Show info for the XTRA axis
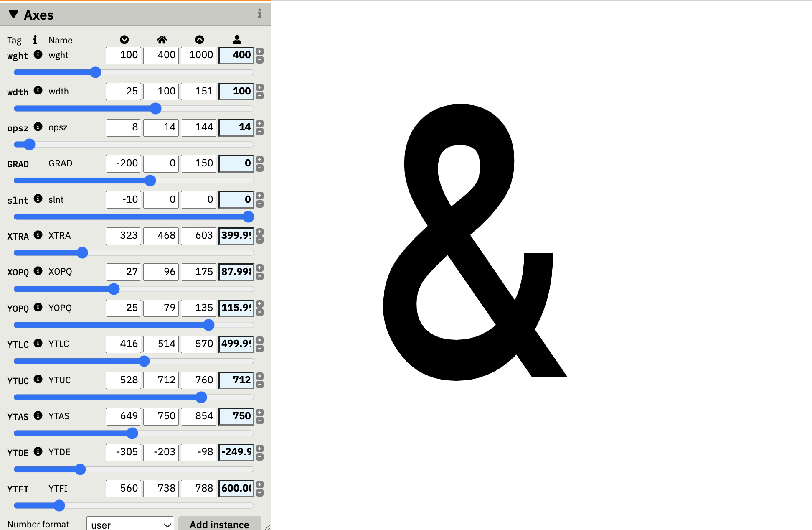Screen dimensions: 812x530 (x=38, y=235)
